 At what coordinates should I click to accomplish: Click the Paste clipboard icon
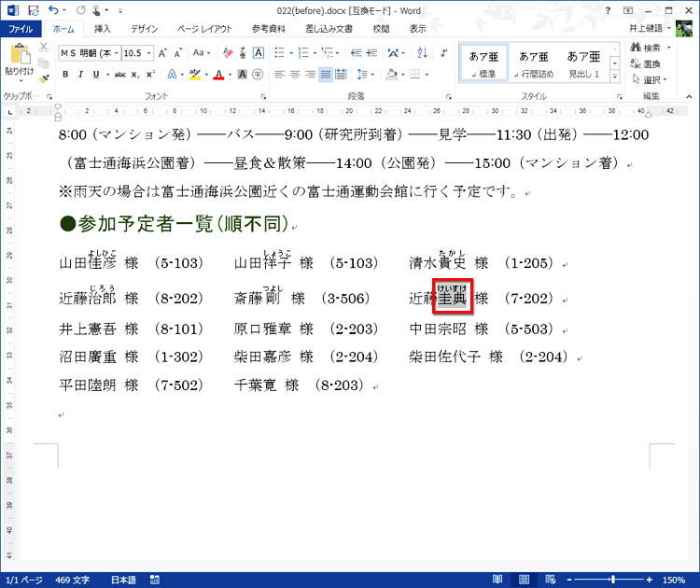pyautogui.click(x=20, y=54)
